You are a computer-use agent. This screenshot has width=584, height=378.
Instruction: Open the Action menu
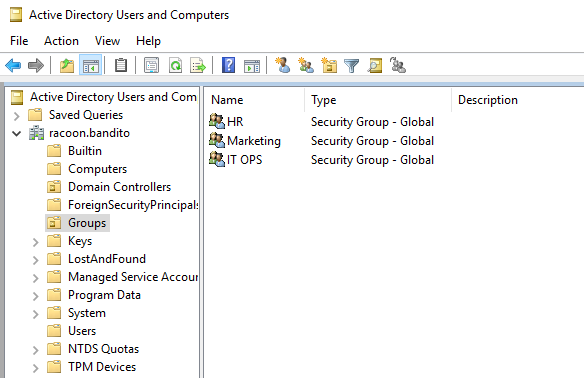(61, 41)
